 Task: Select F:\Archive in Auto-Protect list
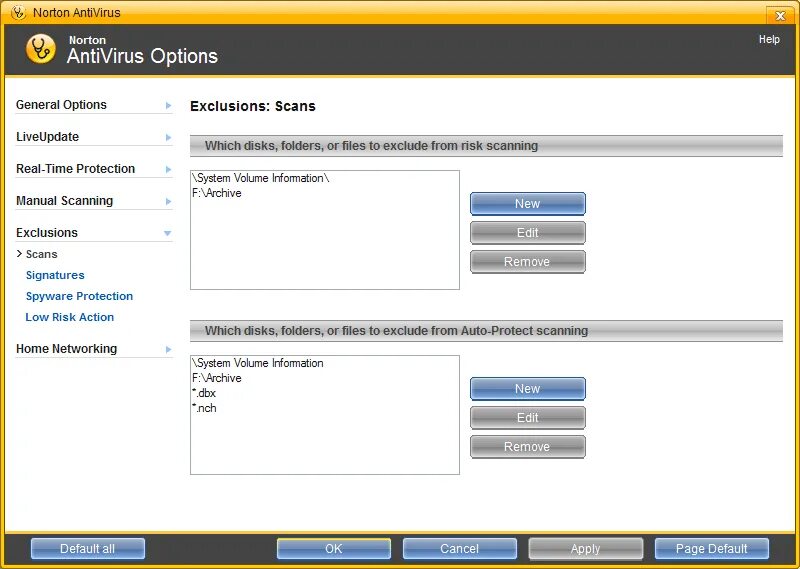point(217,378)
